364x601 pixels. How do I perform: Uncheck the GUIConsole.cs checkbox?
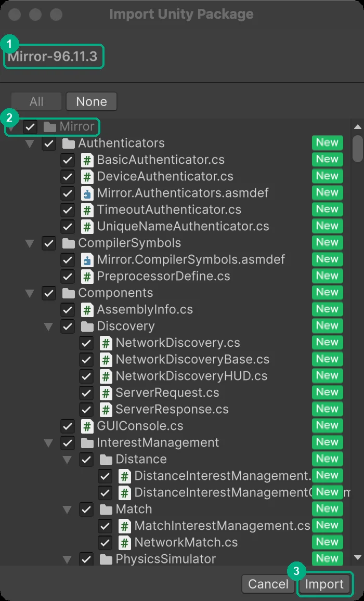pyautogui.click(x=68, y=426)
